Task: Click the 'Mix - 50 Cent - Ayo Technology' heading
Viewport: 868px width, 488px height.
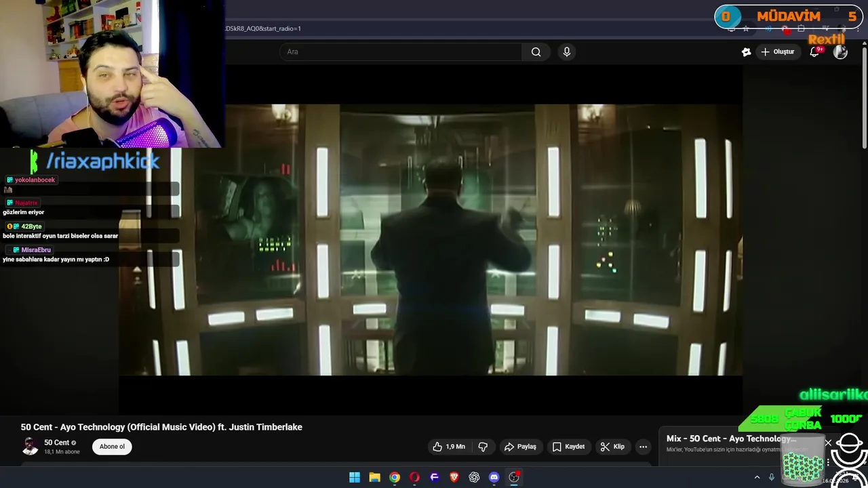Action: tap(731, 439)
